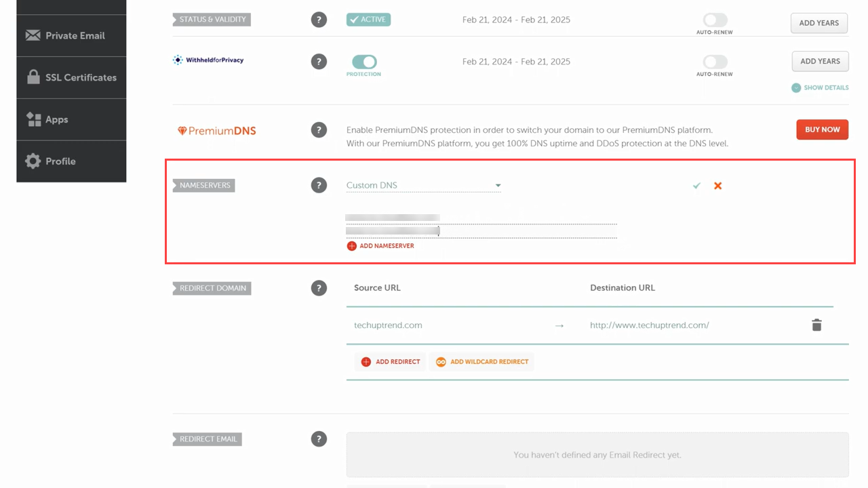Click the Active status badge
This screenshot has height=488, width=868.
(x=368, y=20)
